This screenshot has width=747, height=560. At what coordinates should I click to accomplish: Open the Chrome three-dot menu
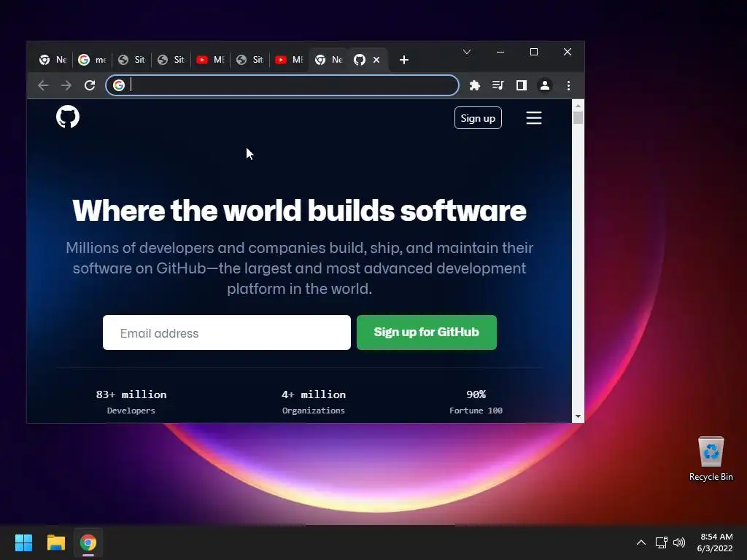[568, 85]
